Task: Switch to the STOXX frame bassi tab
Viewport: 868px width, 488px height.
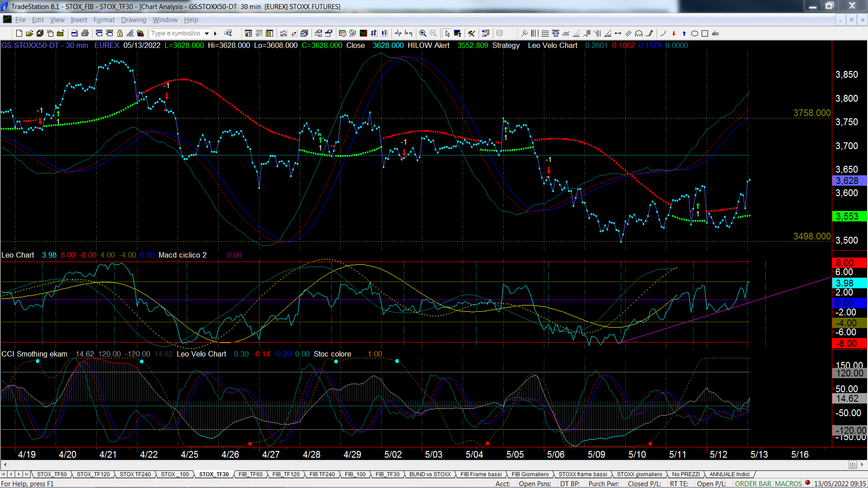Action: (x=583, y=474)
